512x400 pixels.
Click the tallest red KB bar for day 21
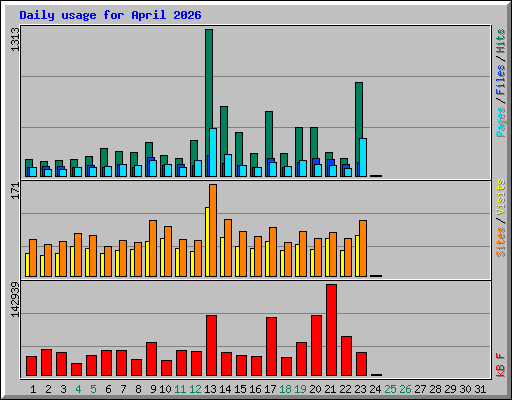[x=331, y=330]
